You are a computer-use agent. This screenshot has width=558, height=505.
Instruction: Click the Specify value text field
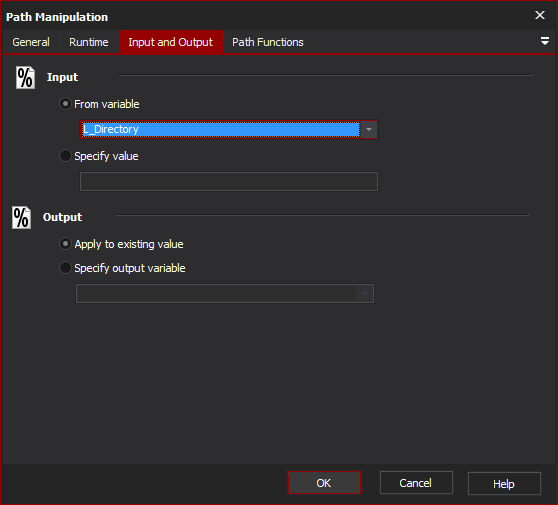tap(229, 182)
